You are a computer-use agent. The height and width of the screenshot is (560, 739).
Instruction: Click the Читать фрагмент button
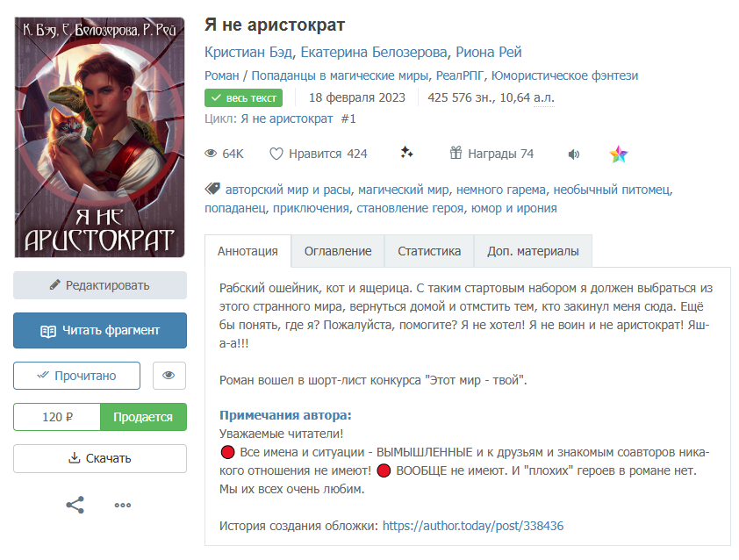point(100,330)
